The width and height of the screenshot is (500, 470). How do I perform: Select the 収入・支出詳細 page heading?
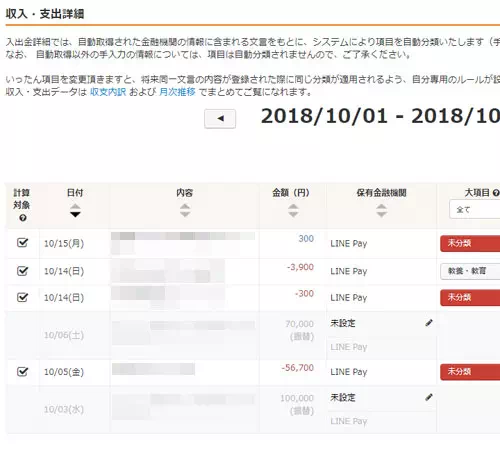coord(45,14)
